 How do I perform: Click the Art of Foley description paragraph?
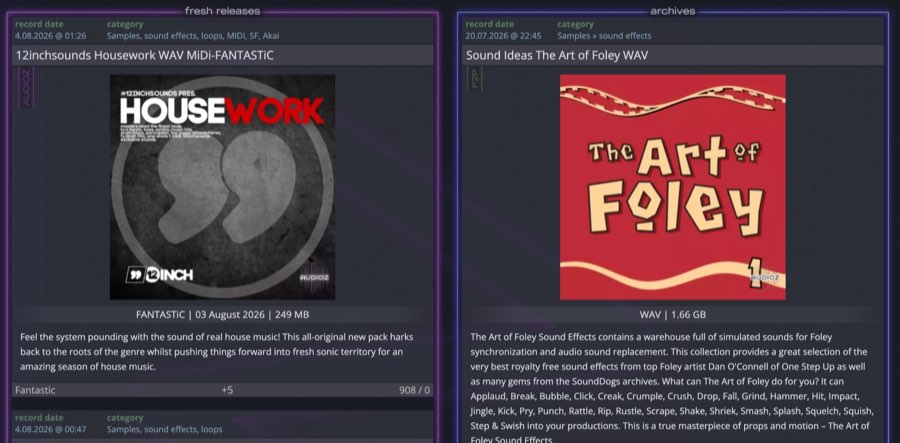coord(672,388)
